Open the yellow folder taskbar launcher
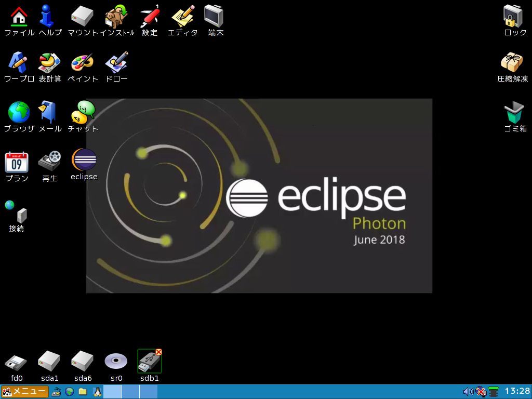532x399 pixels. 83,392
